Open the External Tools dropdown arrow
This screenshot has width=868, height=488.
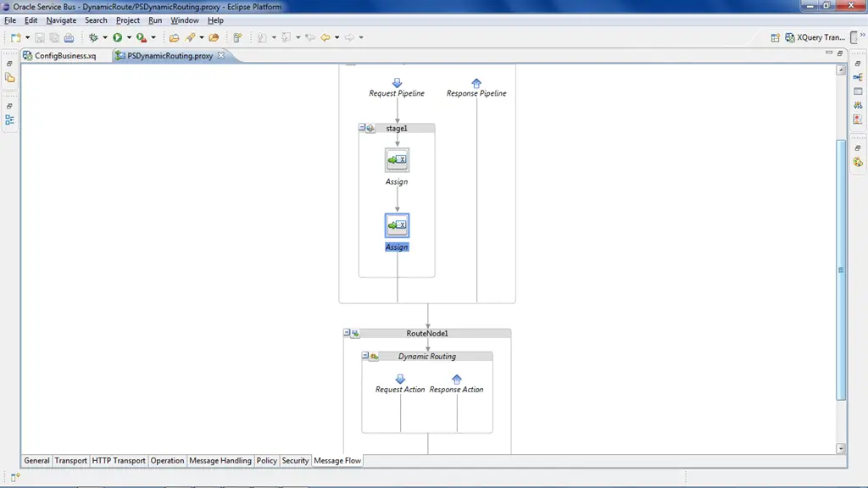tap(153, 37)
